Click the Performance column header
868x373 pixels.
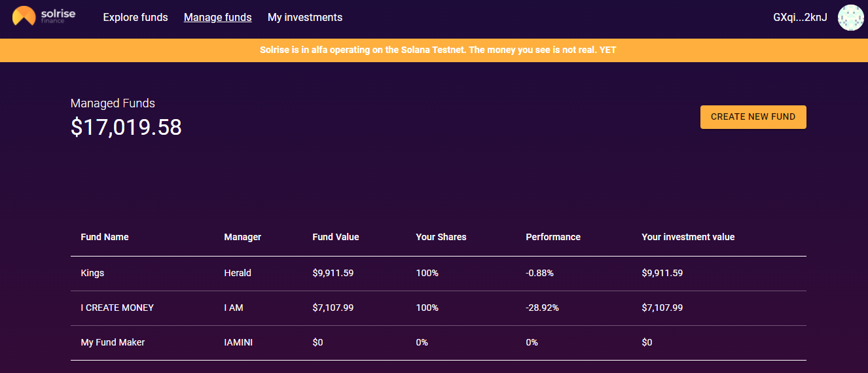[x=553, y=237]
